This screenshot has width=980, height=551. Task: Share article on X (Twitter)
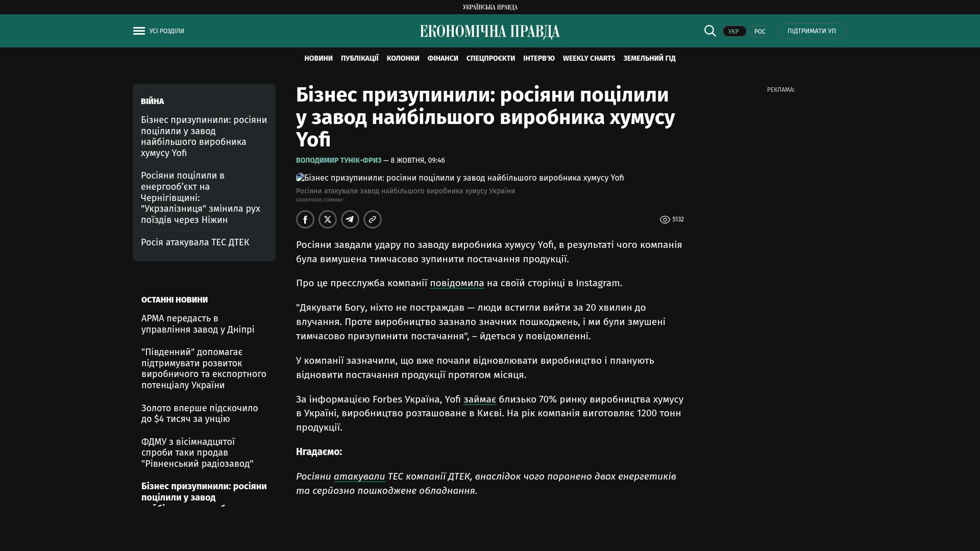[x=328, y=219]
